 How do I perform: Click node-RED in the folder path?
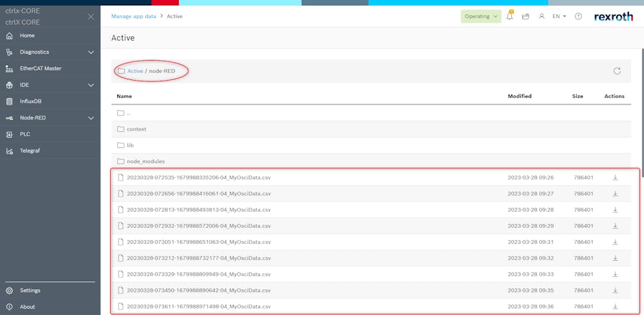pyautogui.click(x=162, y=71)
